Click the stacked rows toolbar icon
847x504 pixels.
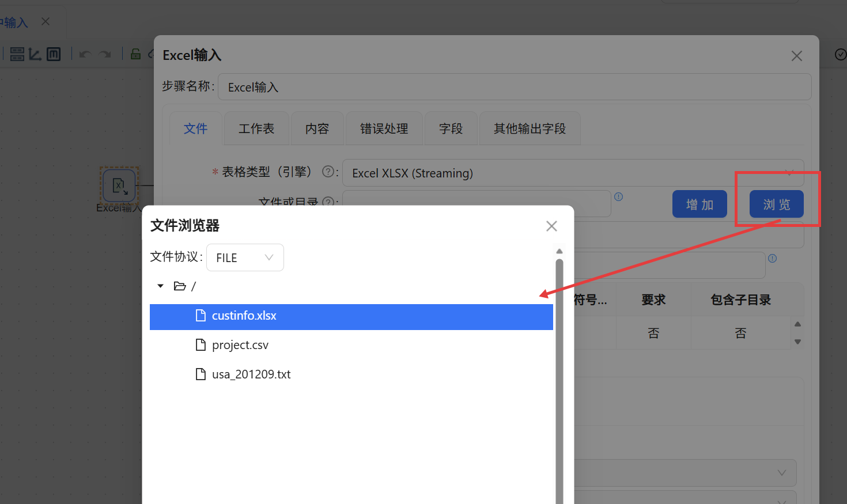pos(17,54)
